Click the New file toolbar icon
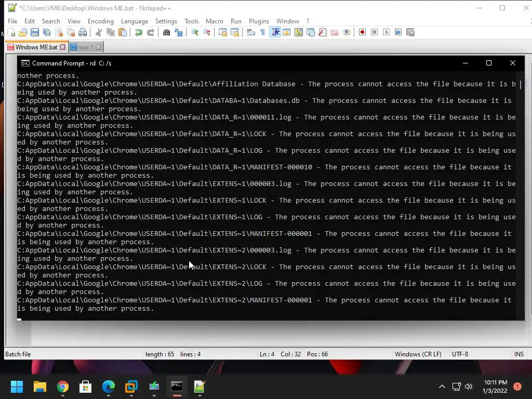 pos(11,33)
